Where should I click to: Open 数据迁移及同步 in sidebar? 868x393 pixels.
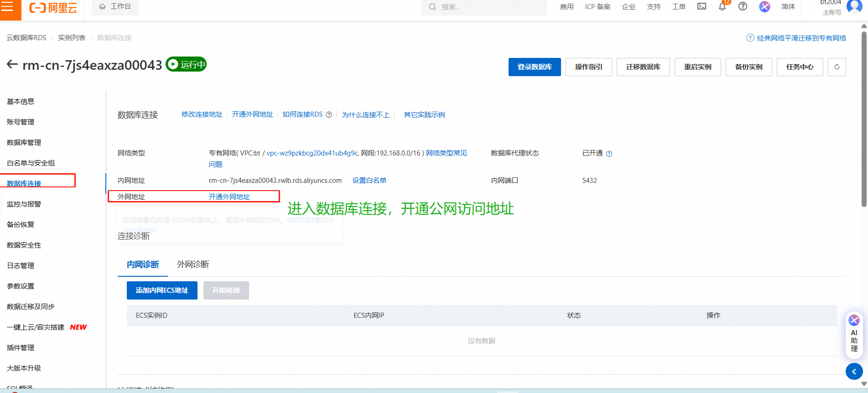click(31, 307)
